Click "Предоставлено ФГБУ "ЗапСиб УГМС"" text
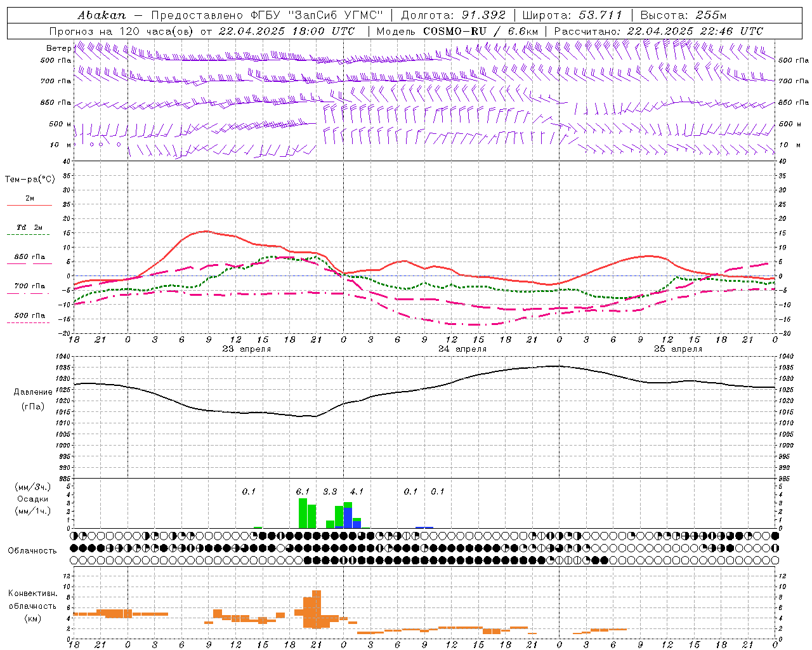 coord(267,15)
